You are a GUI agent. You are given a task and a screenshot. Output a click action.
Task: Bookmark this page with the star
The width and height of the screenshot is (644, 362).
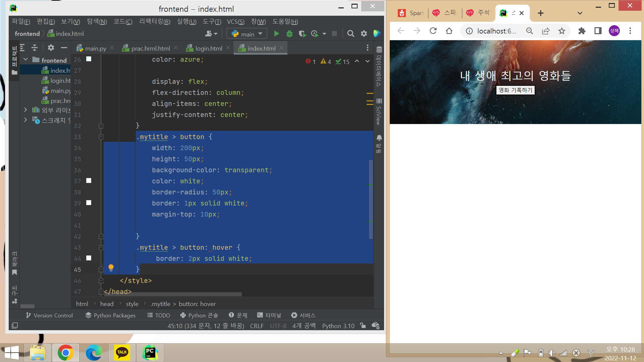562,31
